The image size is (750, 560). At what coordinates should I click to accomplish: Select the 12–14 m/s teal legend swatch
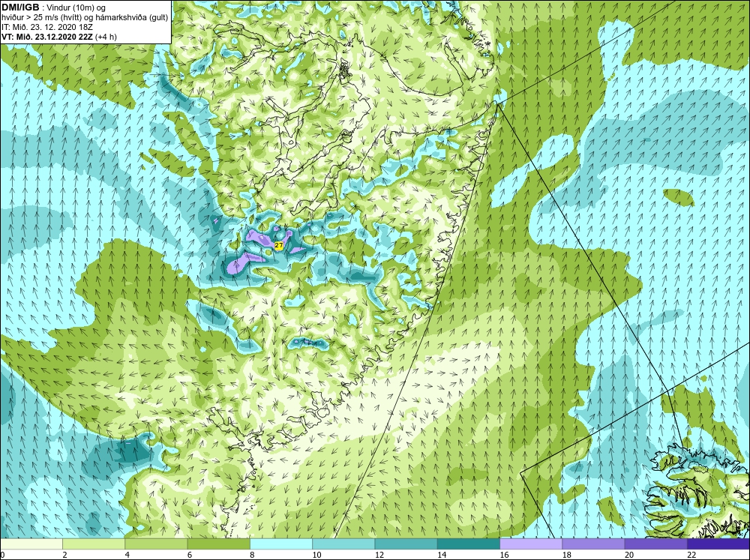tap(406, 544)
